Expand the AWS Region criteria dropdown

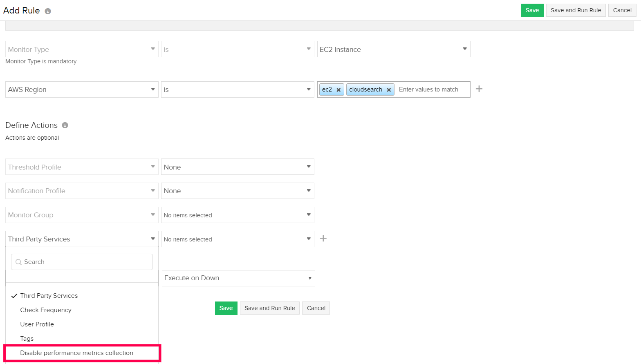click(x=81, y=89)
